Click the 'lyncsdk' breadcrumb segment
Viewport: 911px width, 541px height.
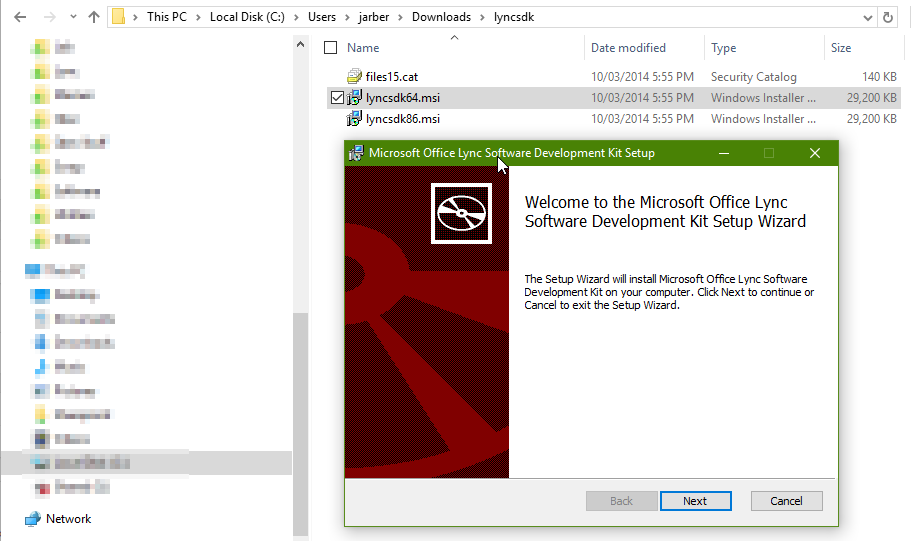pos(514,17)
